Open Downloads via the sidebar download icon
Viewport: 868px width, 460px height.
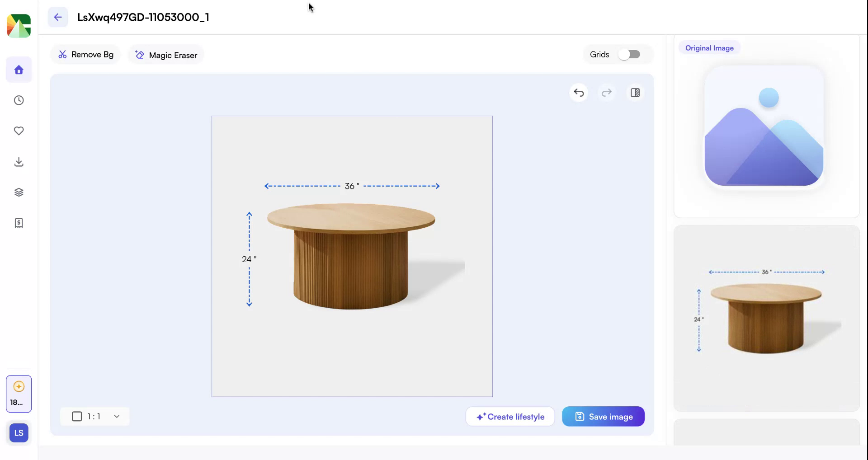19,162
